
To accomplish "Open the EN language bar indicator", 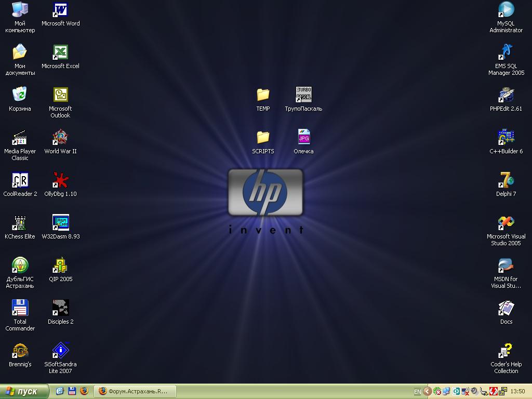I will click(x=417, y=392).
